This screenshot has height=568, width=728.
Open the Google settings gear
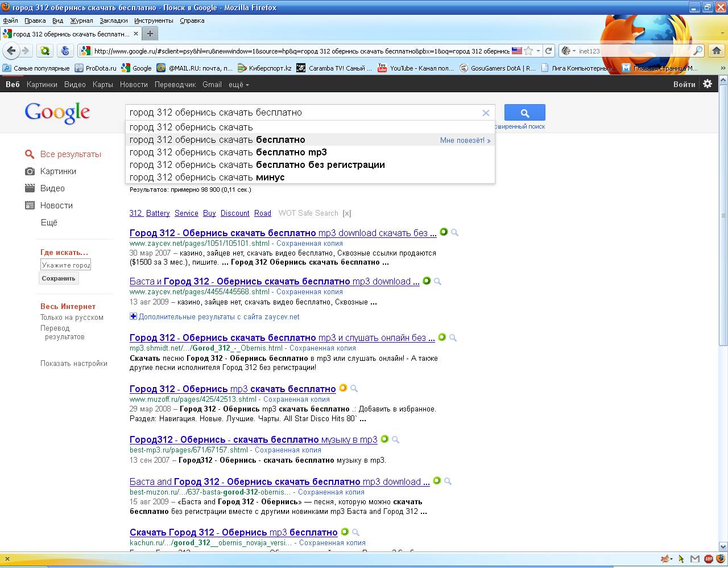tap(708, 84)
